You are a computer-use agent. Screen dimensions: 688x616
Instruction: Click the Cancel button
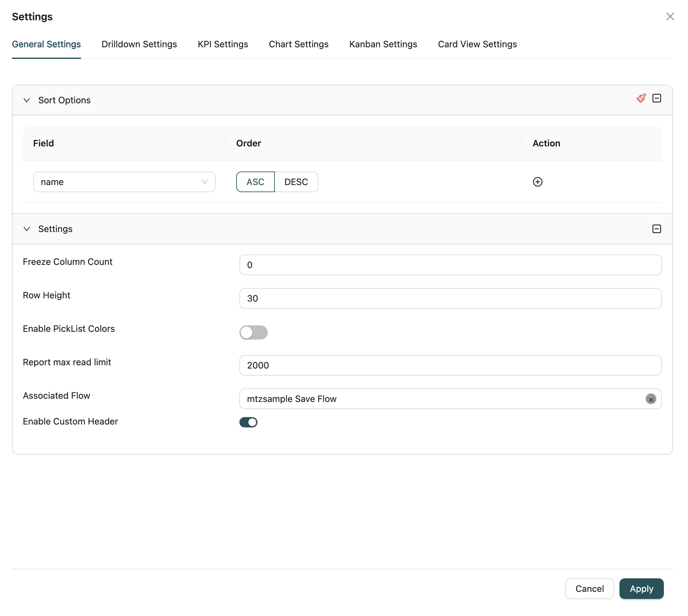click(x=589, y=589)
